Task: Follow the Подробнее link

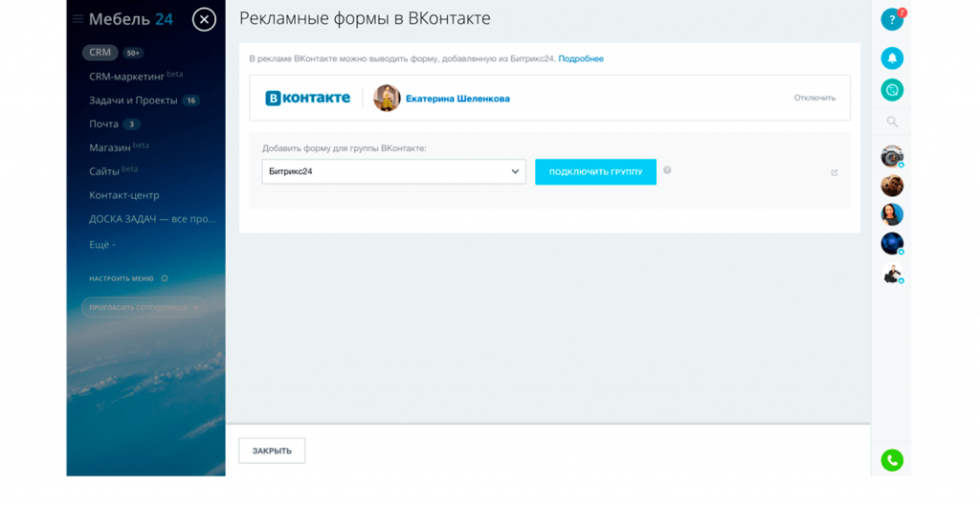Action: pos(581,59)
